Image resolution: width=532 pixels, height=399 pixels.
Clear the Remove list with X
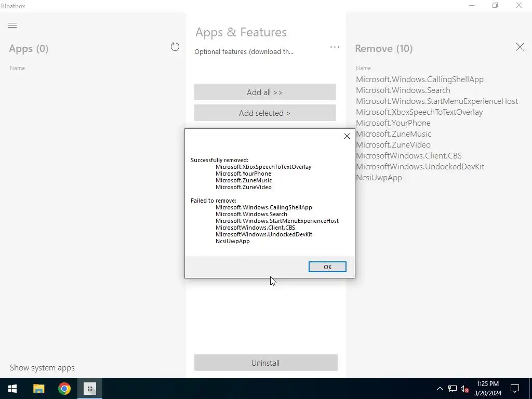(520, 47)
